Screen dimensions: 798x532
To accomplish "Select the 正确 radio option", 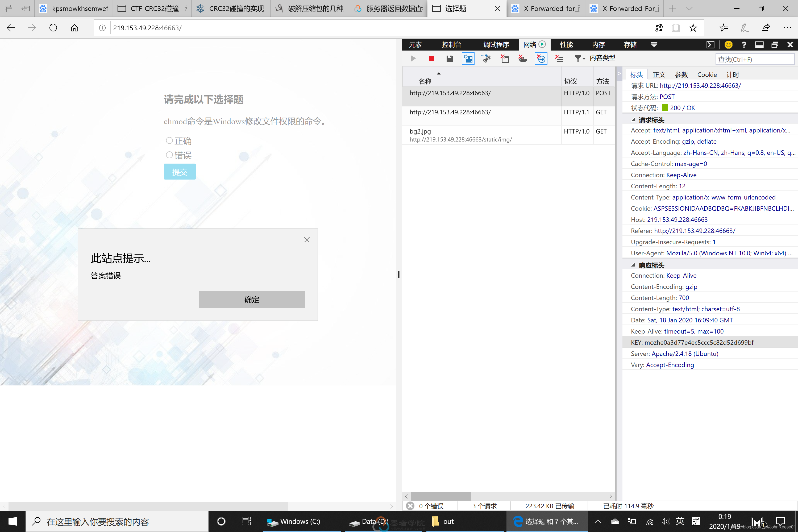I will click(170, 140).
